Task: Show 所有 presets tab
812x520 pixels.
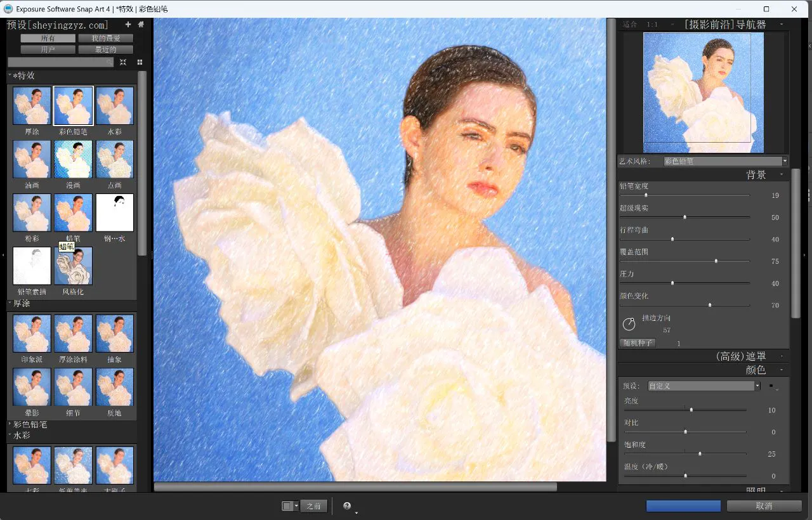Action: (x=48, y=39)
